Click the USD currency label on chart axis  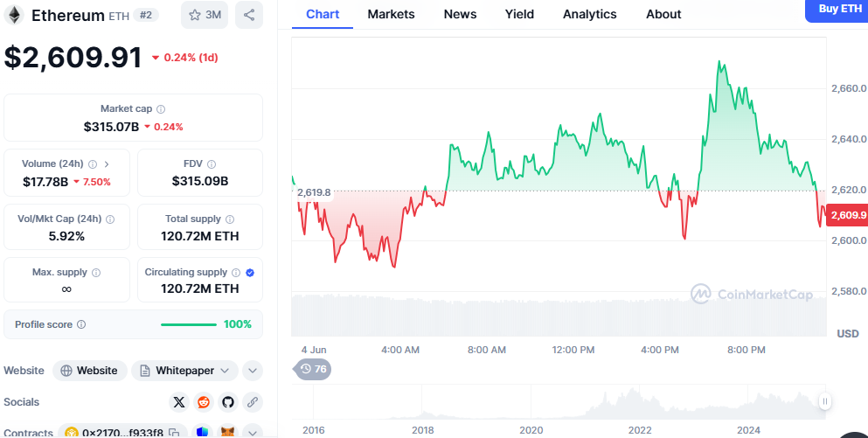(848, 333)
